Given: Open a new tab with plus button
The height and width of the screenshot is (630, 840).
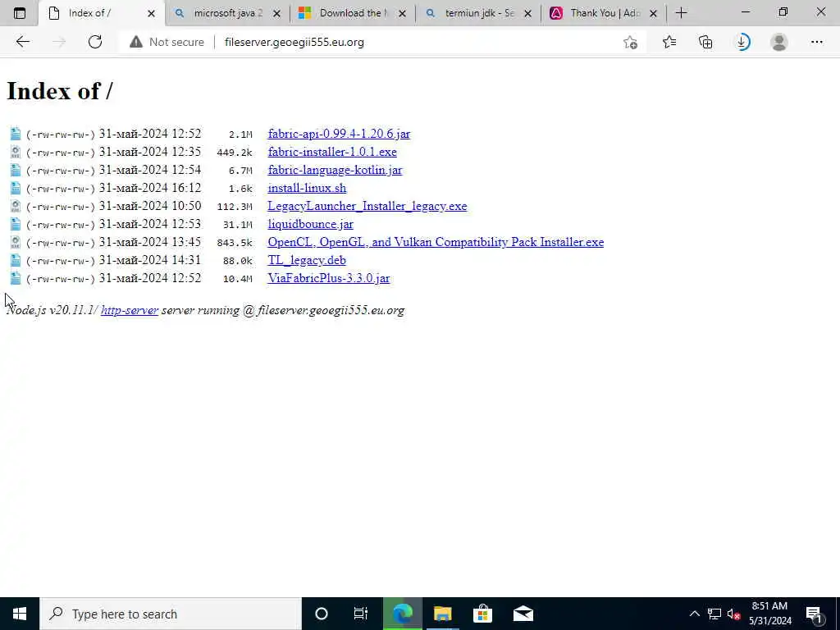Looking at the screenshot, I should 682,13.
